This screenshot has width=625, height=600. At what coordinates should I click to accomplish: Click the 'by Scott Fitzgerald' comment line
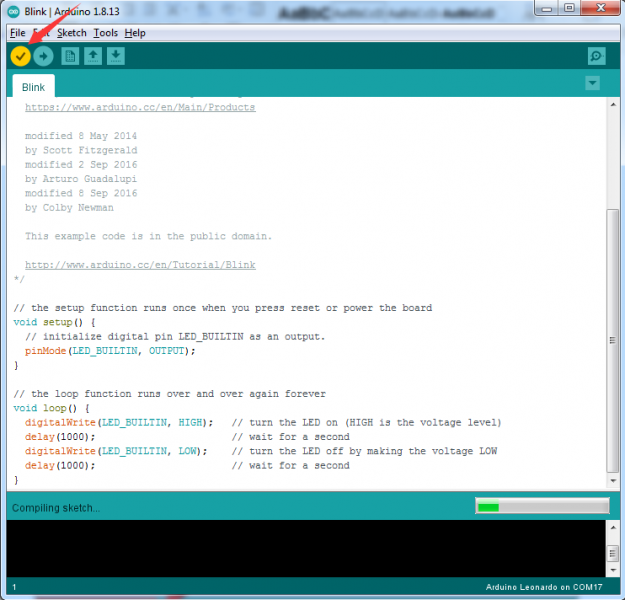click(81, 150)
